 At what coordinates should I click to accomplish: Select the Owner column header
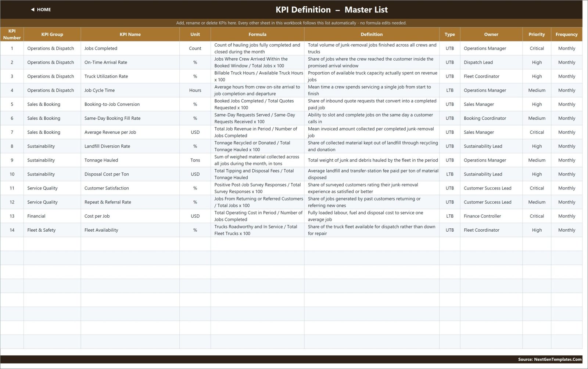(491, 34)
